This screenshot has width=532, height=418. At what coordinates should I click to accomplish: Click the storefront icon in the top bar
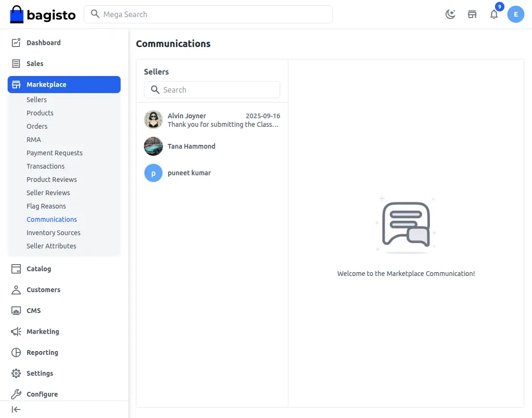(472, 14)
